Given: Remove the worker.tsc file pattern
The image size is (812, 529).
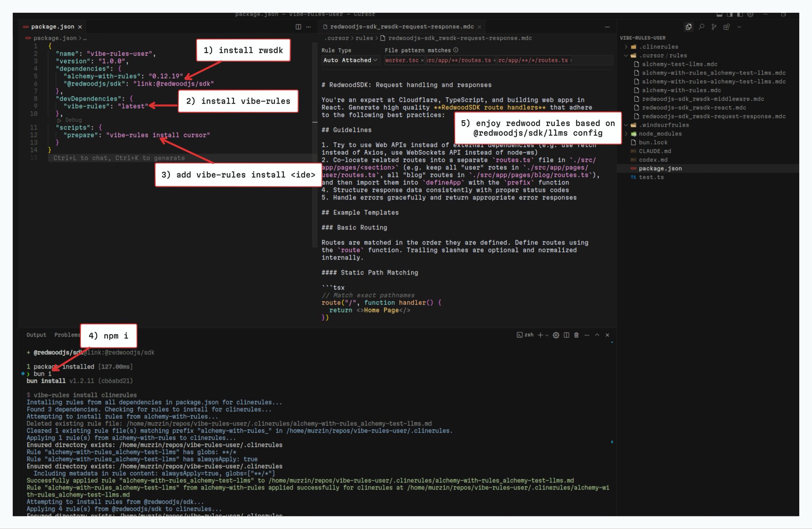Looking at the screenshot, I should coord(422,60).
